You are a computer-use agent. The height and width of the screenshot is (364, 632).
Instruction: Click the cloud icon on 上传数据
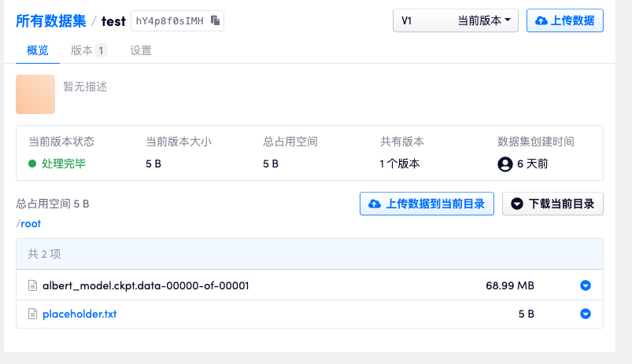tap(541, 21)
